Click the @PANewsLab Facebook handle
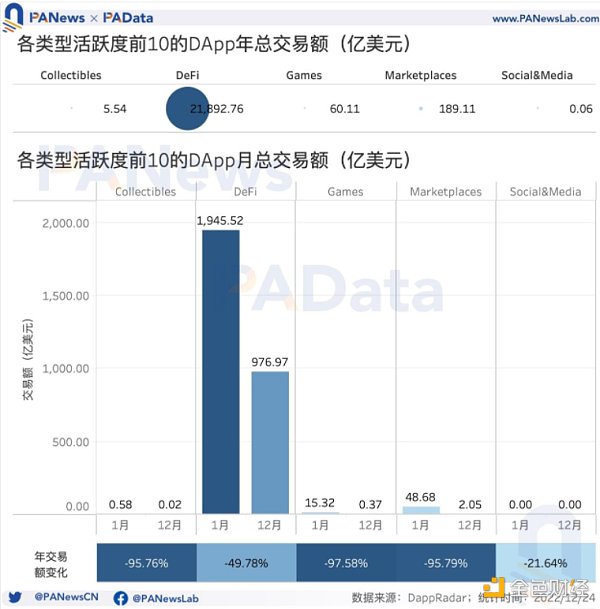The width and height of the screenshot is (600, 609). coord(165,598)
